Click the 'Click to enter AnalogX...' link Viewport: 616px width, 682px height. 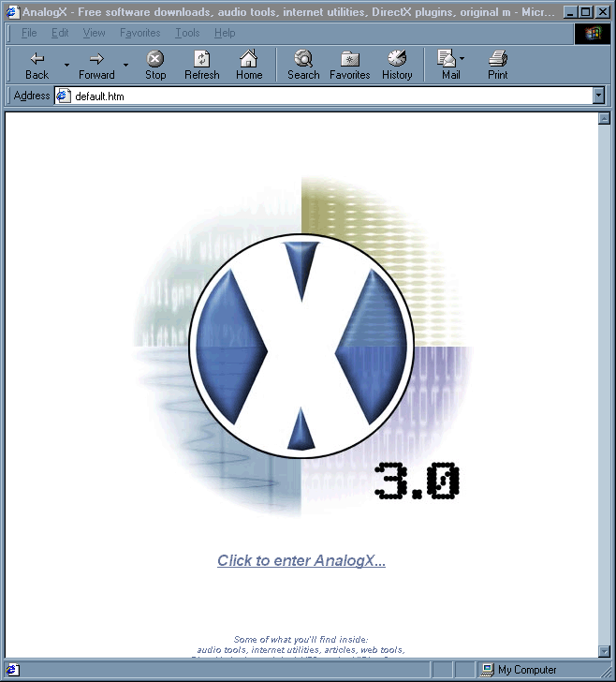[x=301, y=561]
